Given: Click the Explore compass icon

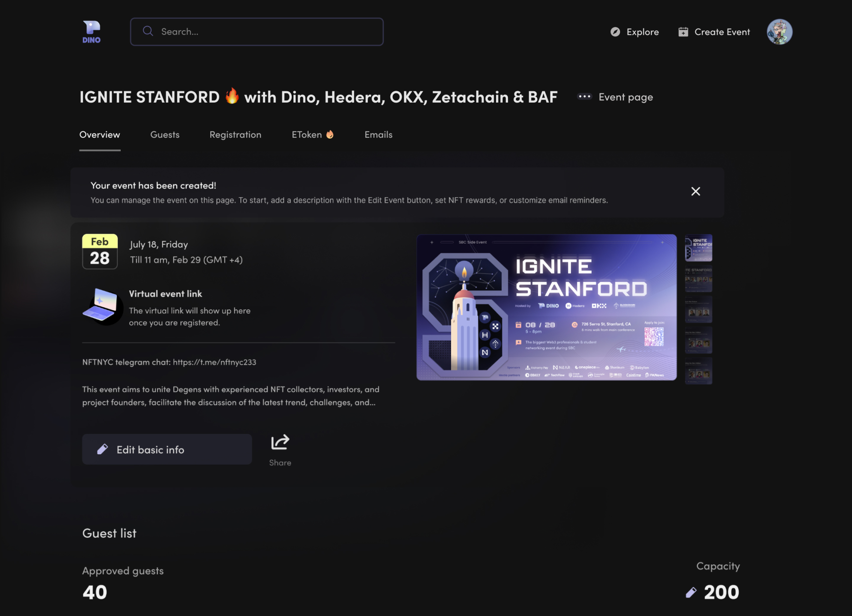Looking at the screenshot, I should pyautogui.click(x=615, y=32).
